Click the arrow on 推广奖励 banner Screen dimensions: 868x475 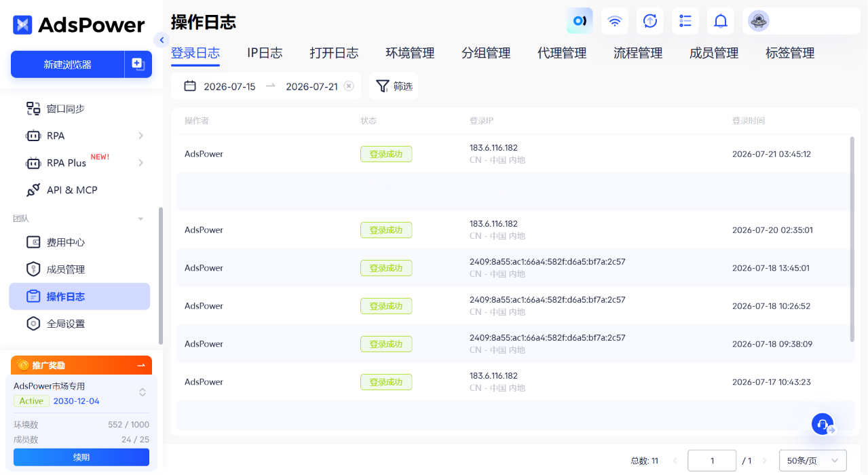click(141, 365)
